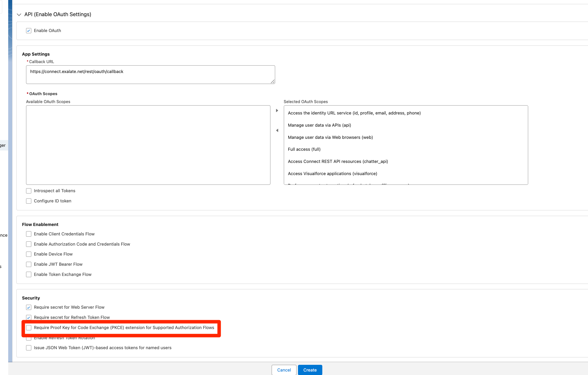Collapse the API (Enable OAuth Settings) section
The image size is (588, 375).
pos(19,15)
